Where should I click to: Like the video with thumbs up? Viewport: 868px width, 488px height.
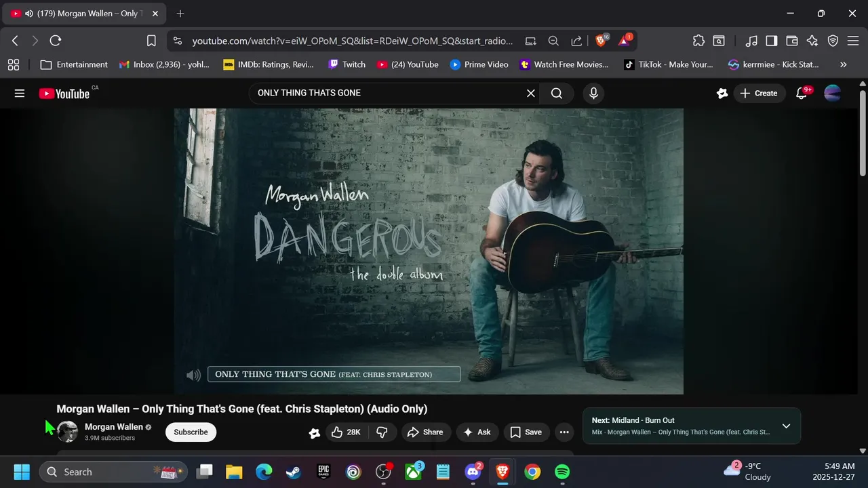[x=346, y=432]
